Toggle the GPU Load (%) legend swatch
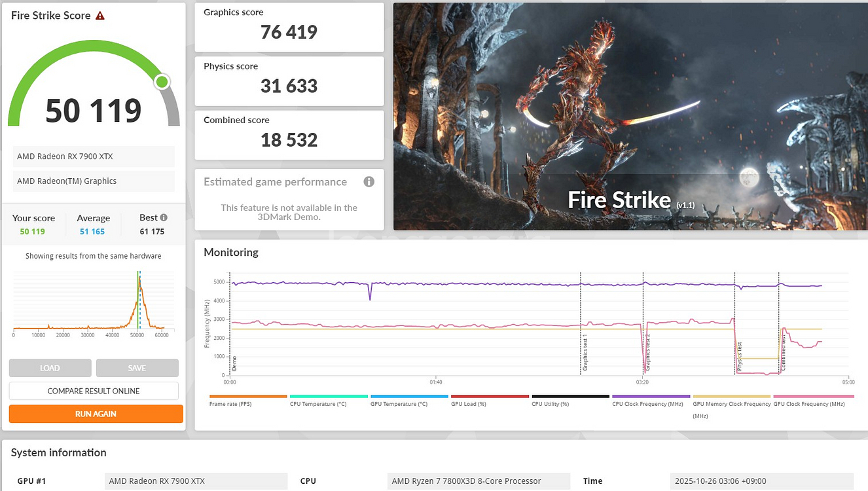 point(490,397)
